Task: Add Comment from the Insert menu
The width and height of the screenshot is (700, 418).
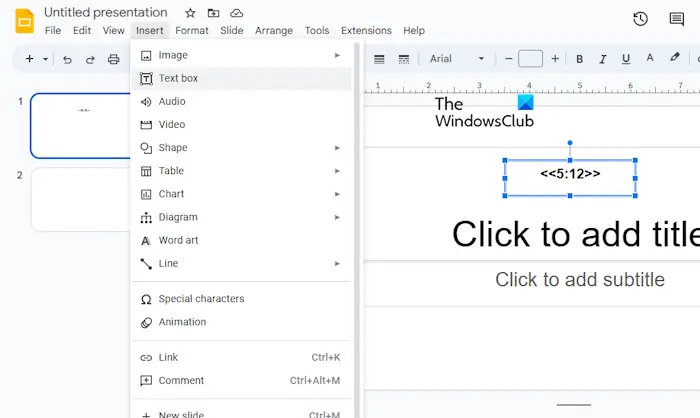Action: pos(242,381)
